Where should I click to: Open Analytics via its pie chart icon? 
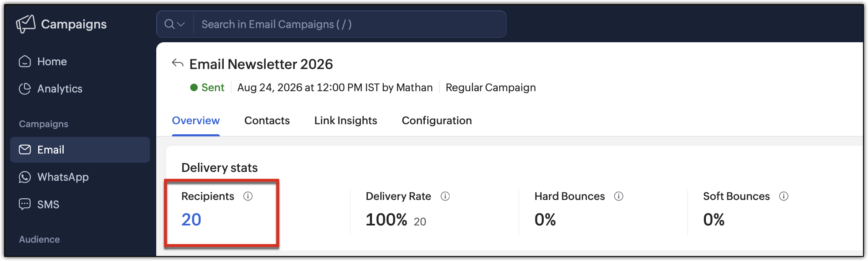[25, 89]
